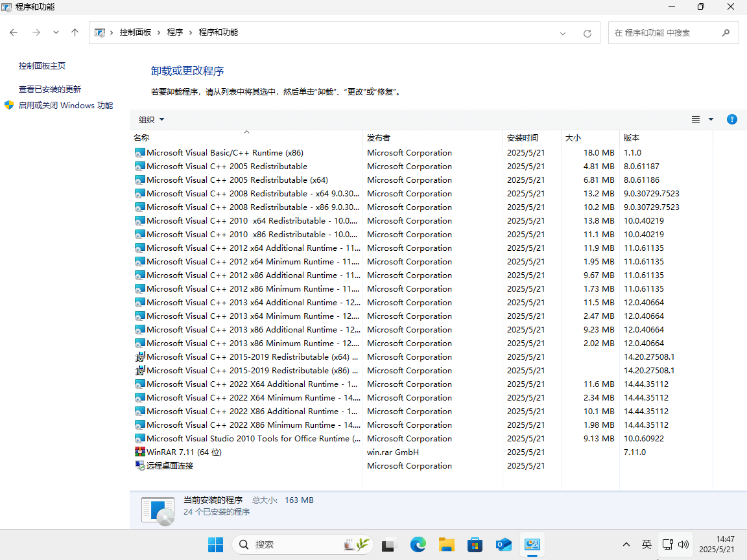Screen dimensions: 747x560
Task: Click the taskbar 搜索 box
Action: click(303, 544)
